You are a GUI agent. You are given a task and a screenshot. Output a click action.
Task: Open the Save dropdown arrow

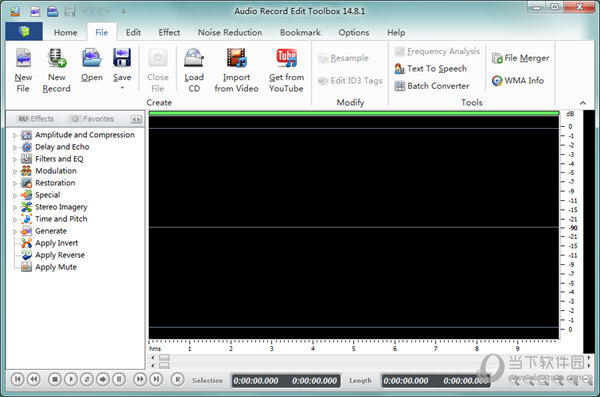pyautogui.click(x=122, y=88)
